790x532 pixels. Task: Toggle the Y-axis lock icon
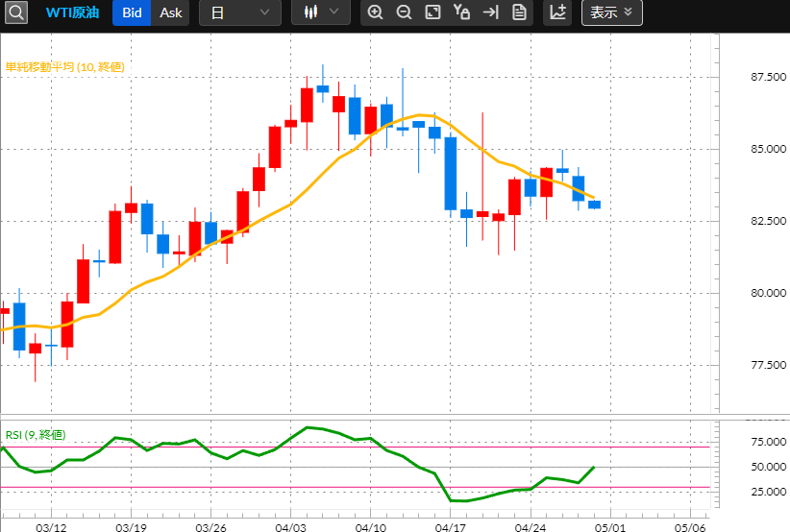461,12
